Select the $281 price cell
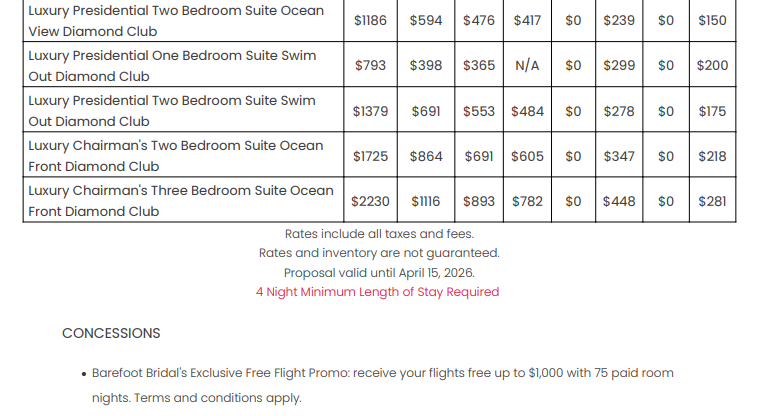 (712, 201)
